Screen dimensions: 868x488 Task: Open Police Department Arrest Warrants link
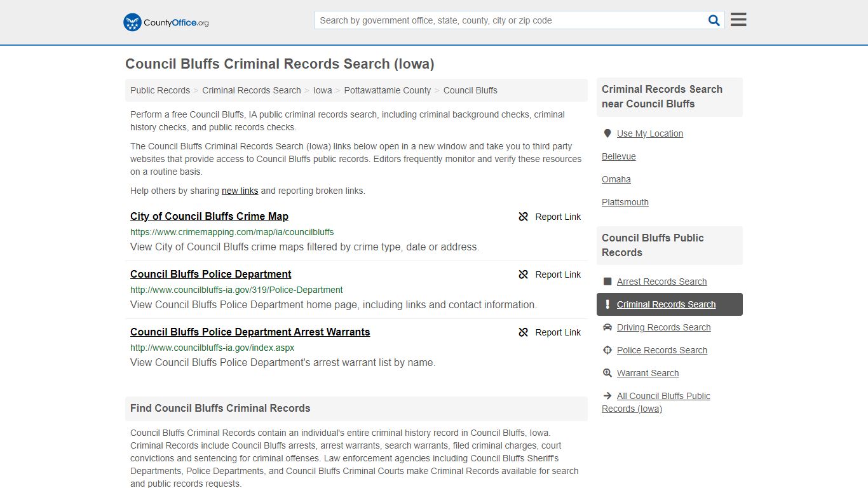tap(250, 332)
